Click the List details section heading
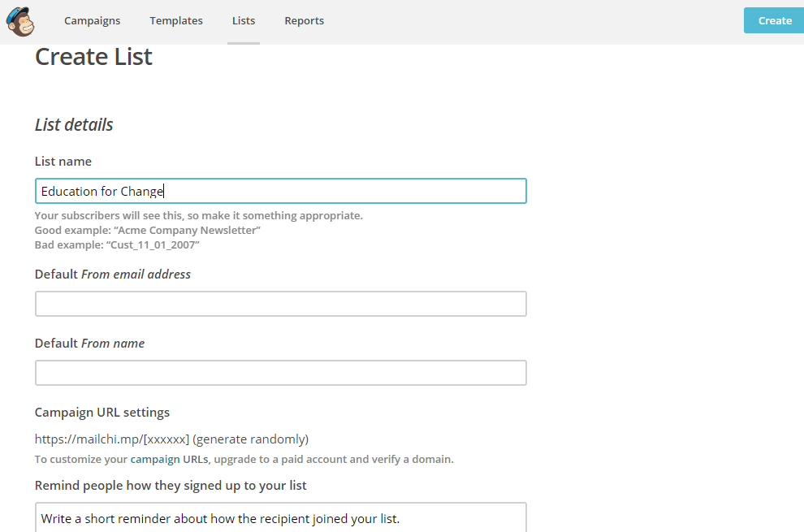Screen dimensions: 804x532 coord(73,124)
